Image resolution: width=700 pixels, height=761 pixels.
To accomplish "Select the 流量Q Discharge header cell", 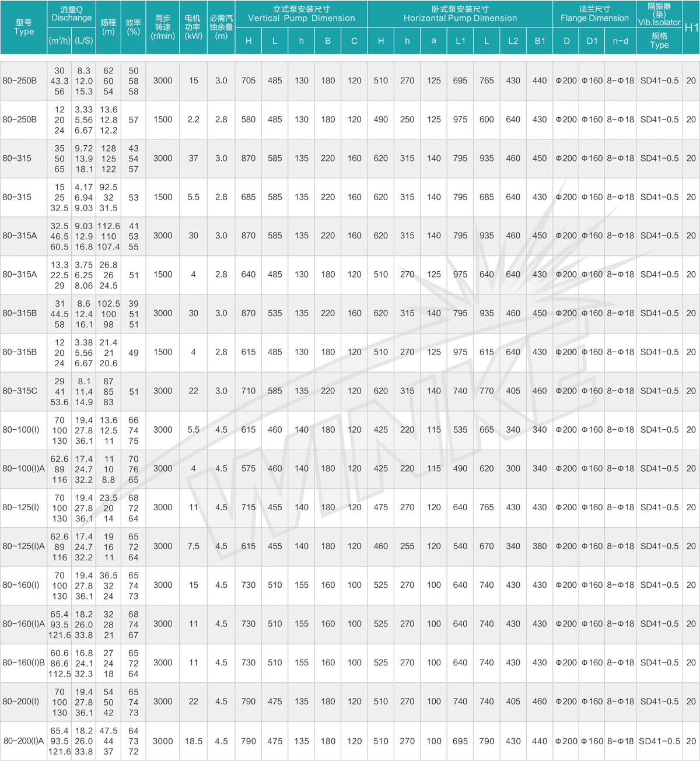I will (x=71, y=13).
